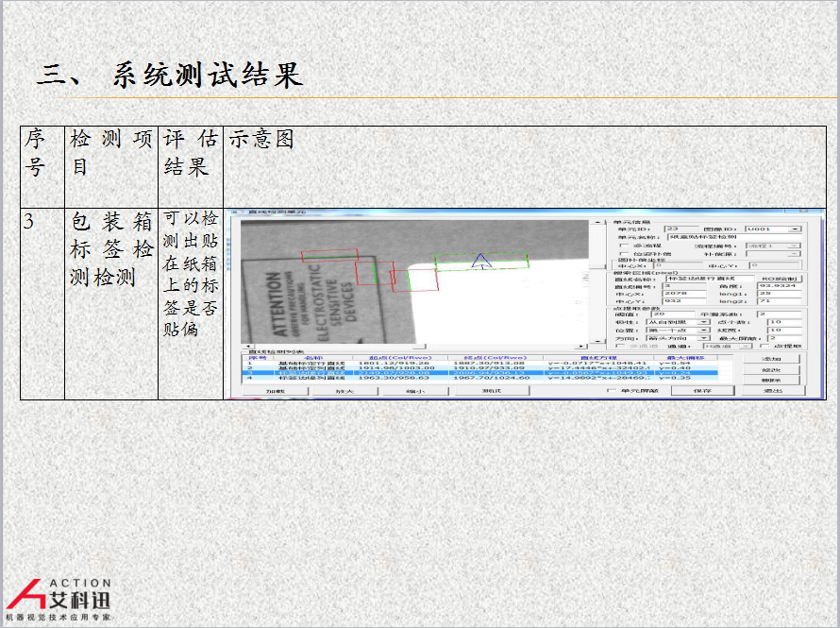Close the line detection dialog window
This screenshot has height=628, width=840.
coord(803,212)
